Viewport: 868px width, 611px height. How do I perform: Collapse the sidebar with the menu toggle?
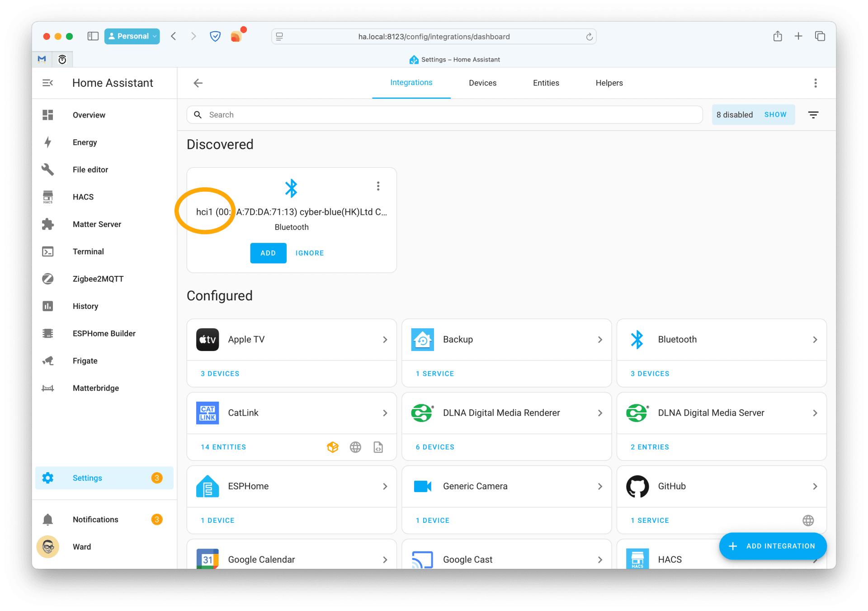click(48, 83)
